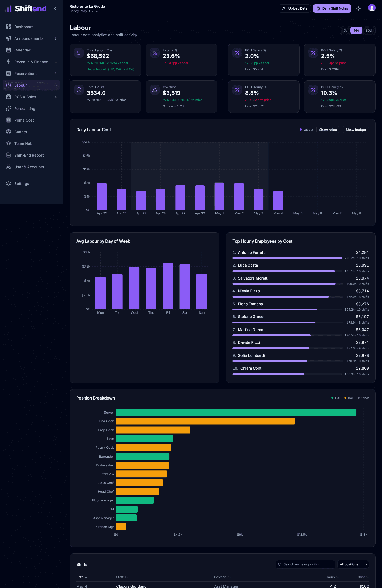Toggle Show budget on the chart

[356, 130]
